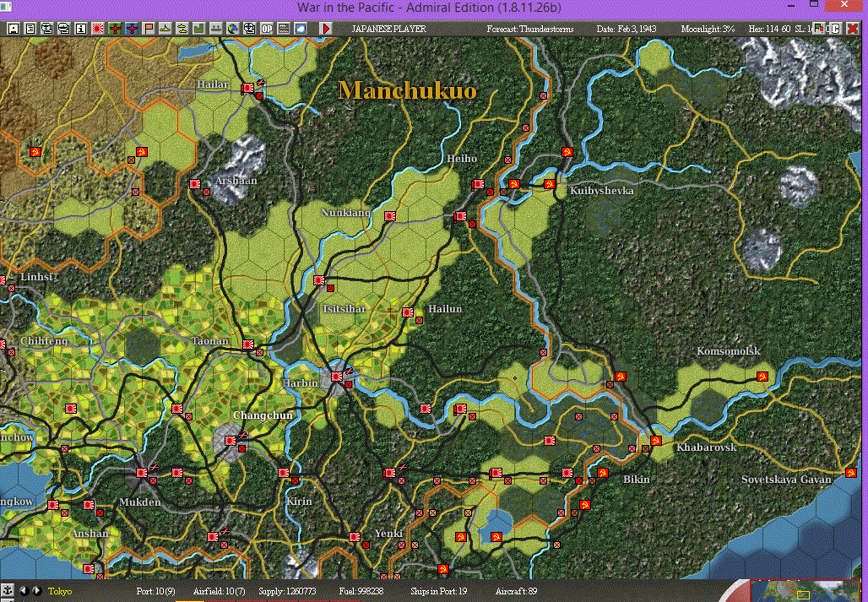Open the text list document icon
This screenshot has width=868, height=602.
(x=30, y=28)
